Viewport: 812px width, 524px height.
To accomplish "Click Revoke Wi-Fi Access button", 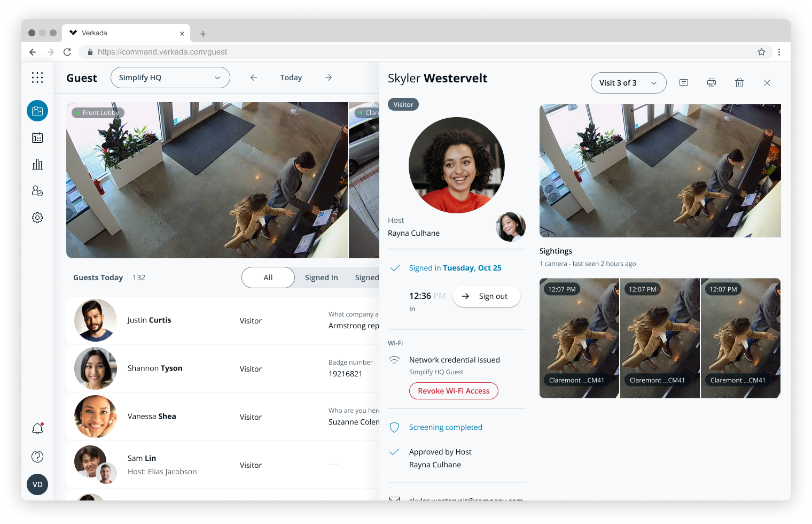I will (x=454, y=391).
